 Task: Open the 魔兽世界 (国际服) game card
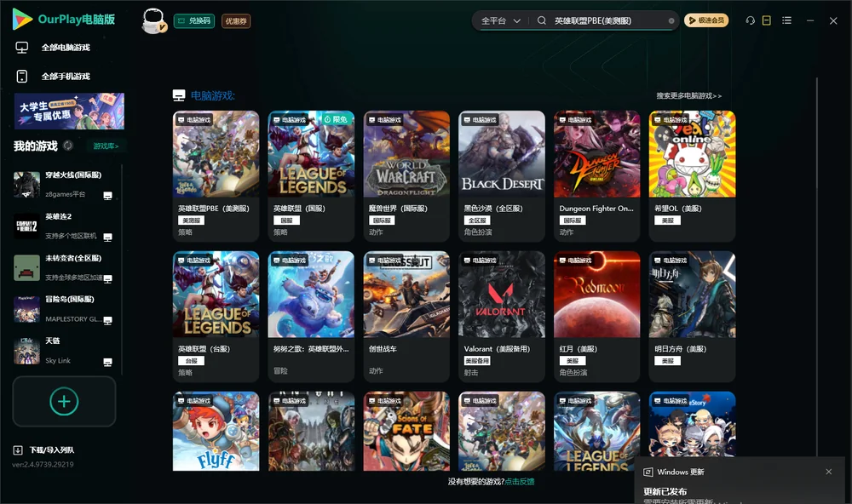(x=406, y=176)
